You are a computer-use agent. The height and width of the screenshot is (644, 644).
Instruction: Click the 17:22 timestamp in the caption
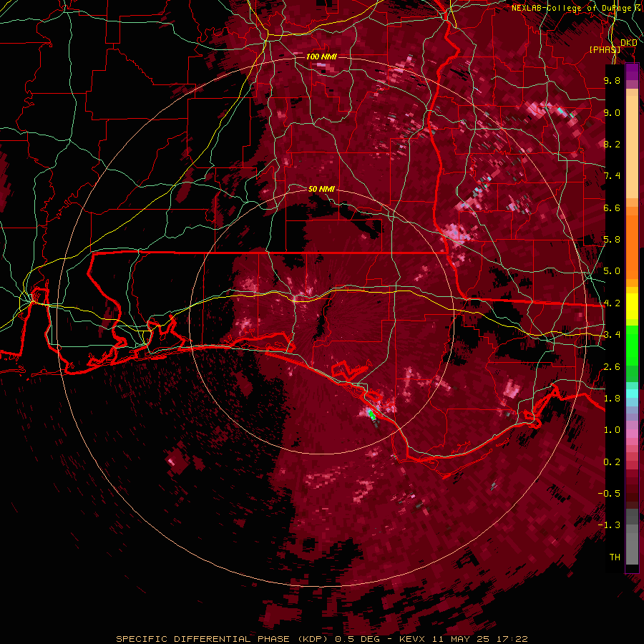tap(512, 639)
